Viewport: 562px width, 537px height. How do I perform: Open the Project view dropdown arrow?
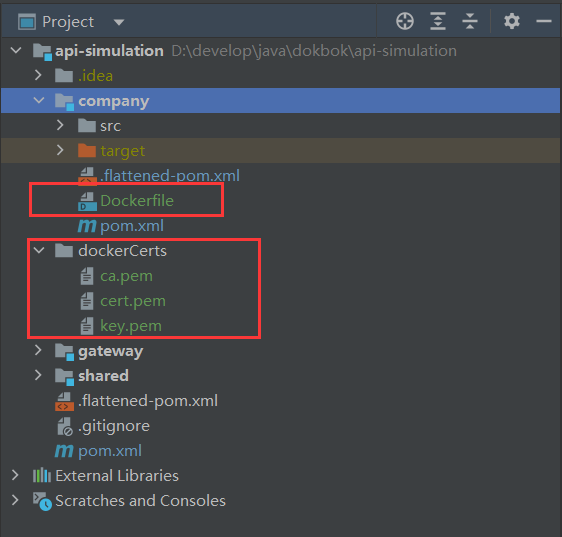coord(119,22)
